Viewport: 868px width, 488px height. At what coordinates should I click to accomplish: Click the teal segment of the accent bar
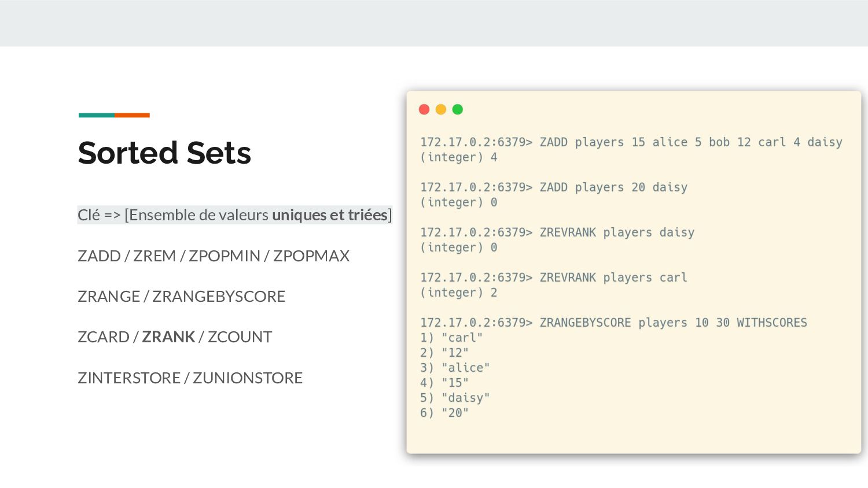click(97, 115)
